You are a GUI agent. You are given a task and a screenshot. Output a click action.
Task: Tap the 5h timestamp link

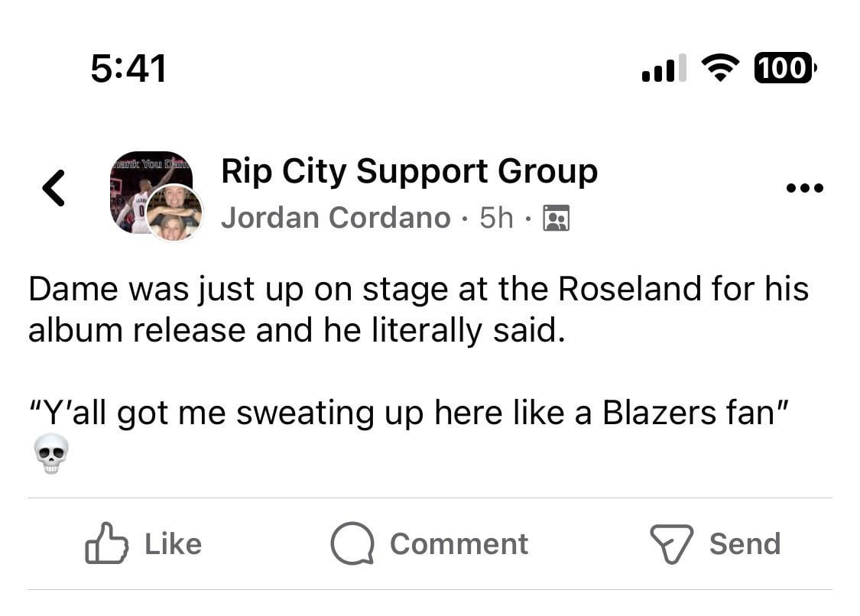(x=498, y=217)
